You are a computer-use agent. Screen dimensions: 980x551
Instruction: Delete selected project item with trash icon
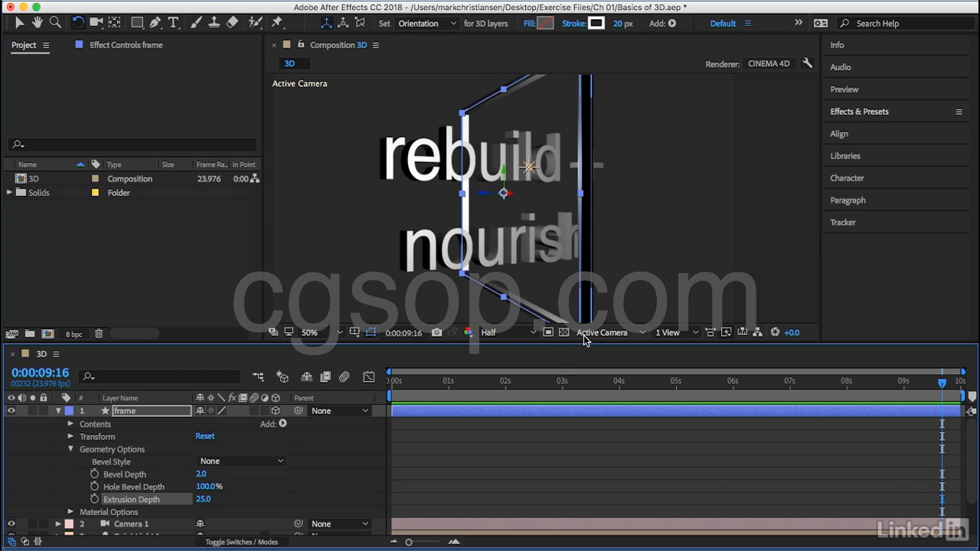pos(99,334)
